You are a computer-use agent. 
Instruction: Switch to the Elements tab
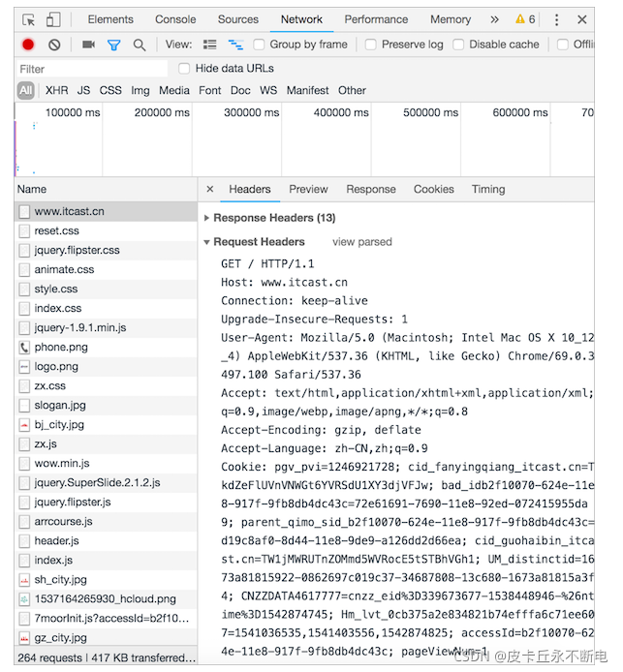coord(110,19)
